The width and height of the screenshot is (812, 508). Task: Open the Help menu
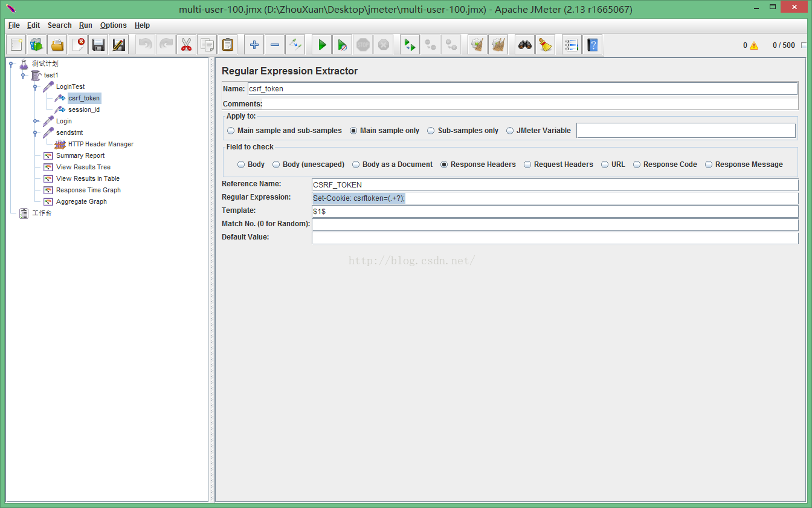pos(142,25)
